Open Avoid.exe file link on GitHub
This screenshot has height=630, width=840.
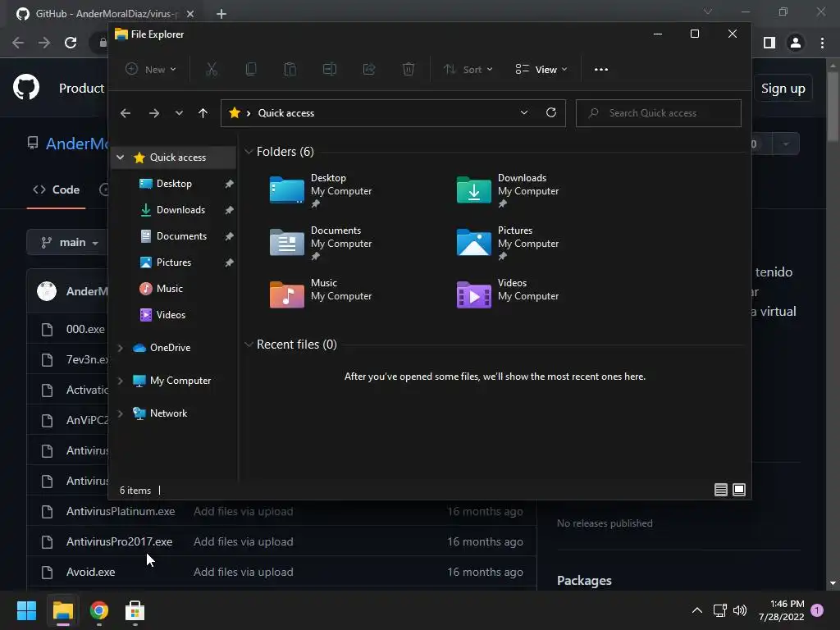click(90, 572)
